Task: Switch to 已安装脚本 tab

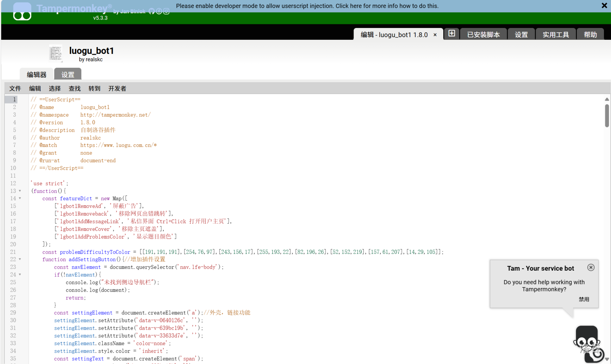Action: (483, 34)
